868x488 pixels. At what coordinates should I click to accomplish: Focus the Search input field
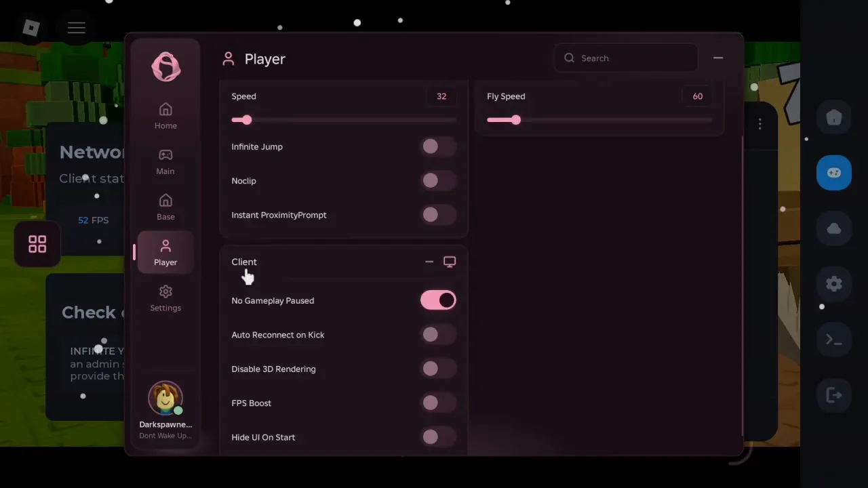point(626,58)
